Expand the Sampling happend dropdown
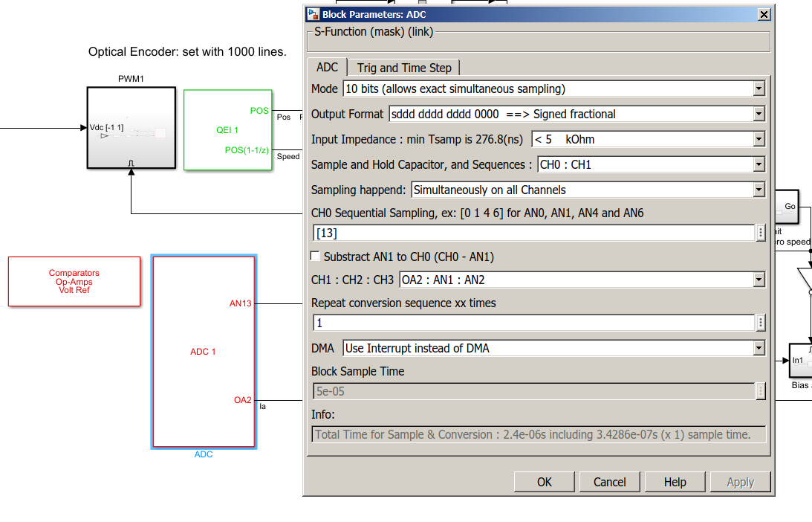This screenshot has width=812, height=522. (759, 190)
